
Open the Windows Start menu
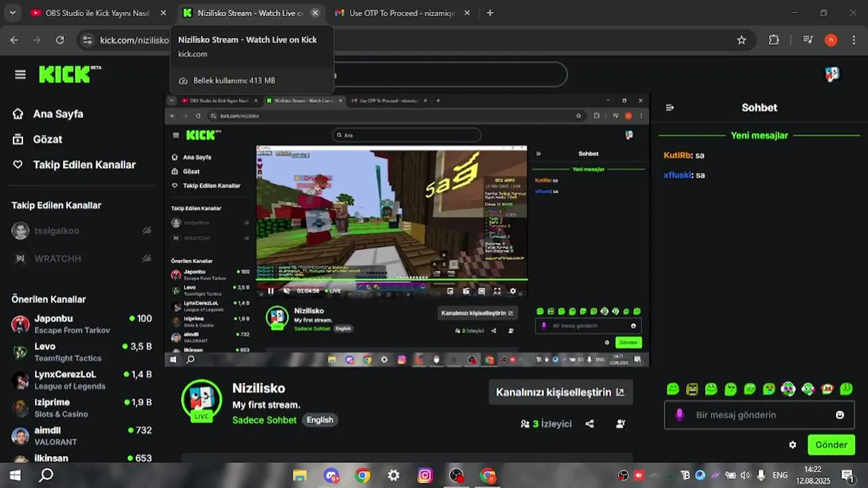[15, 476]
